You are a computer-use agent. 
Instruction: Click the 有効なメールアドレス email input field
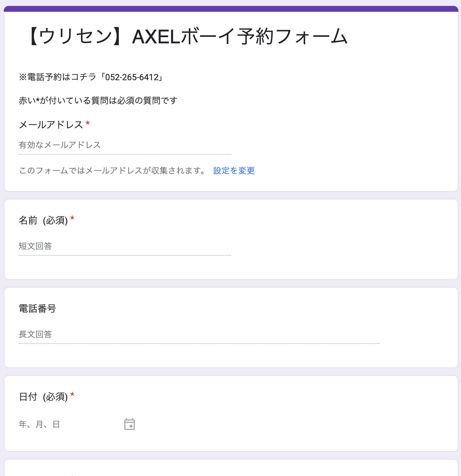click(125, 145)
